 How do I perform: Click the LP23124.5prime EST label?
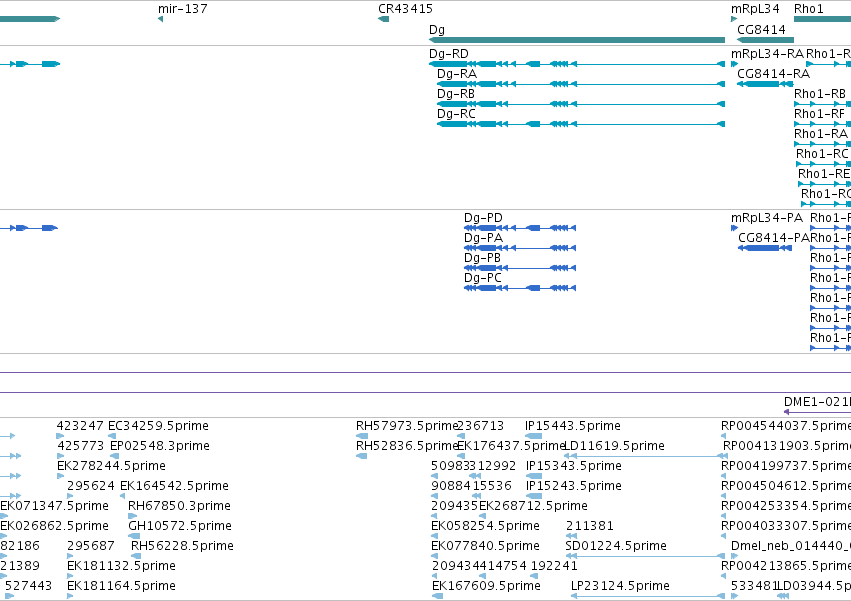[x=620, y=586]
